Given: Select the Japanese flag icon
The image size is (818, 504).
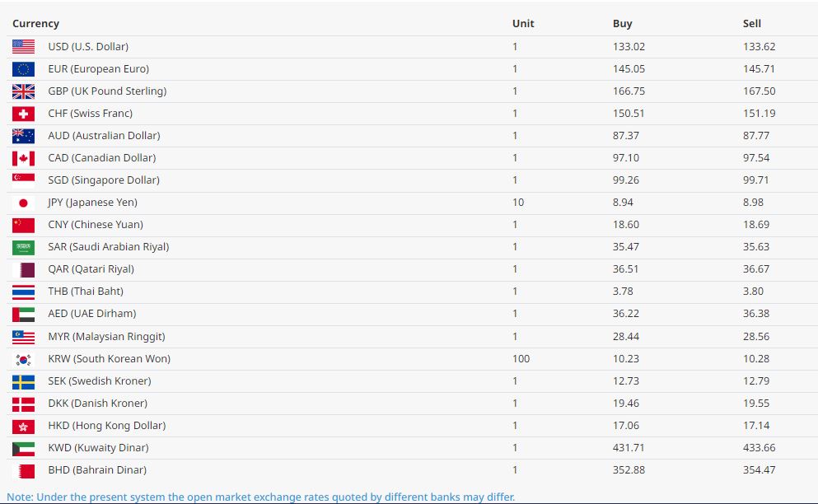Looking at the screenshot, I should click(x=23, y=203).
